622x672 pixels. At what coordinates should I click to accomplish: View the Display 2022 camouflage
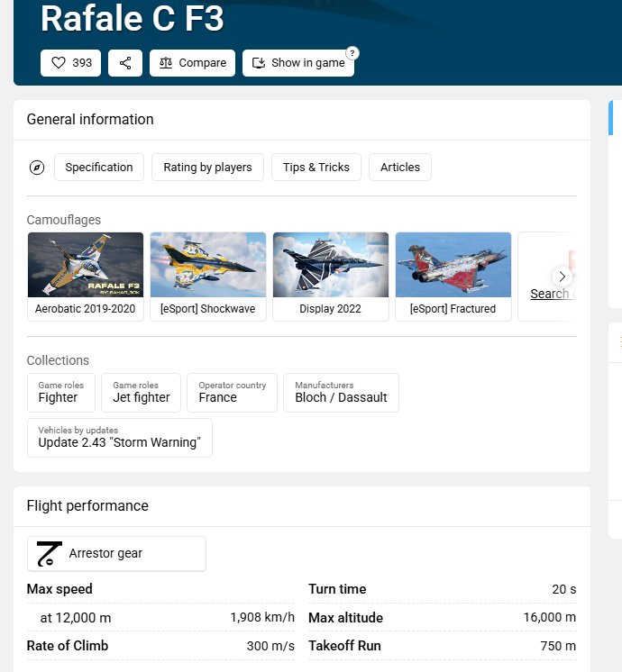tap(331, 277)
